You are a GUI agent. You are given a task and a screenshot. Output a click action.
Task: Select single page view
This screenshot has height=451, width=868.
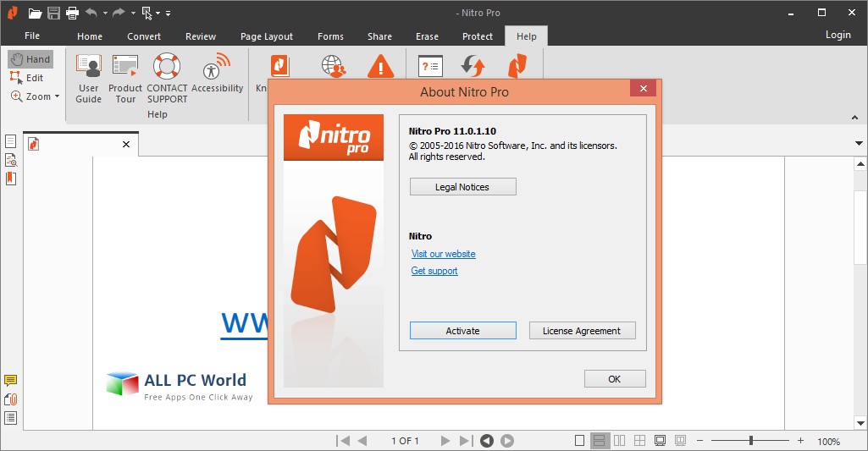pos(579,441)
